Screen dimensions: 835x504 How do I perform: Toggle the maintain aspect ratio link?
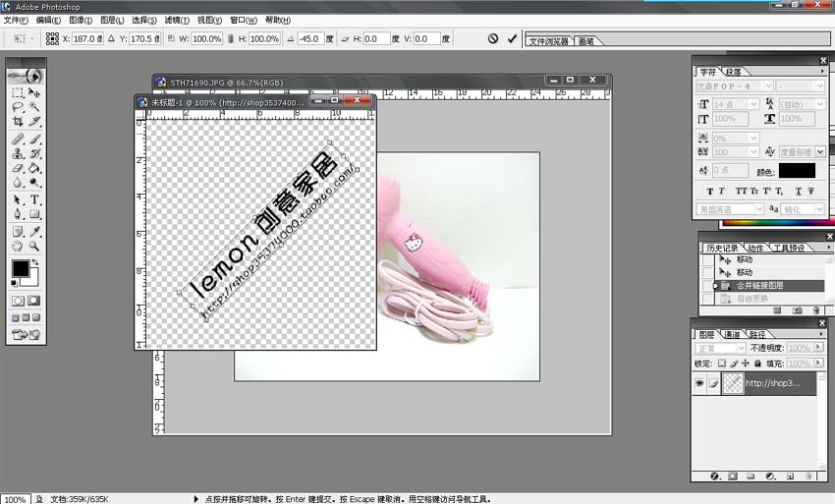click(x=231, y=39)
